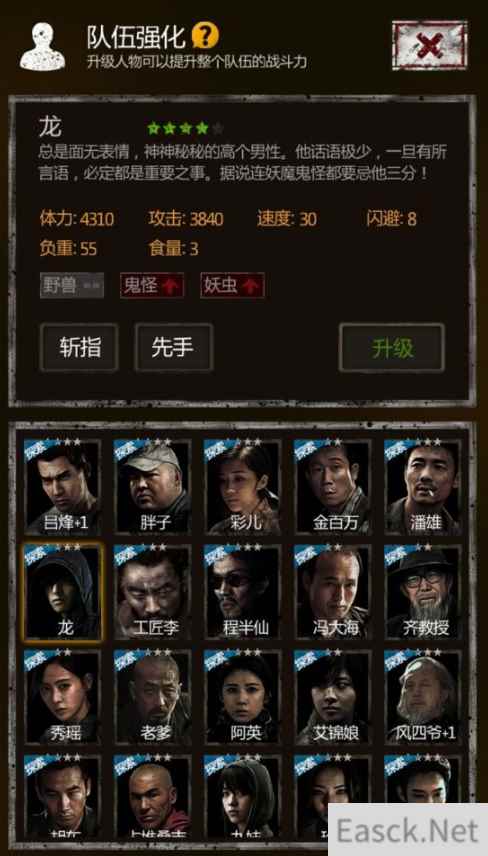Click the zombie avatar icon beside the title

click(42, 46)
